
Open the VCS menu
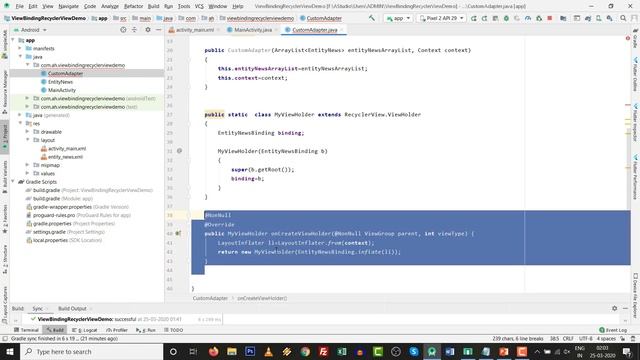click(199, 6)
